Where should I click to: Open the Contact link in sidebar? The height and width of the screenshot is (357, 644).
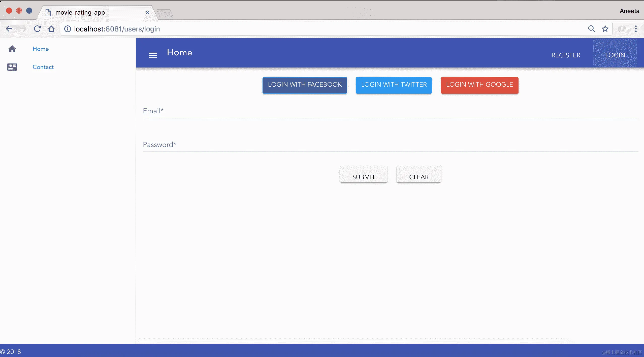tap(43, 67)
